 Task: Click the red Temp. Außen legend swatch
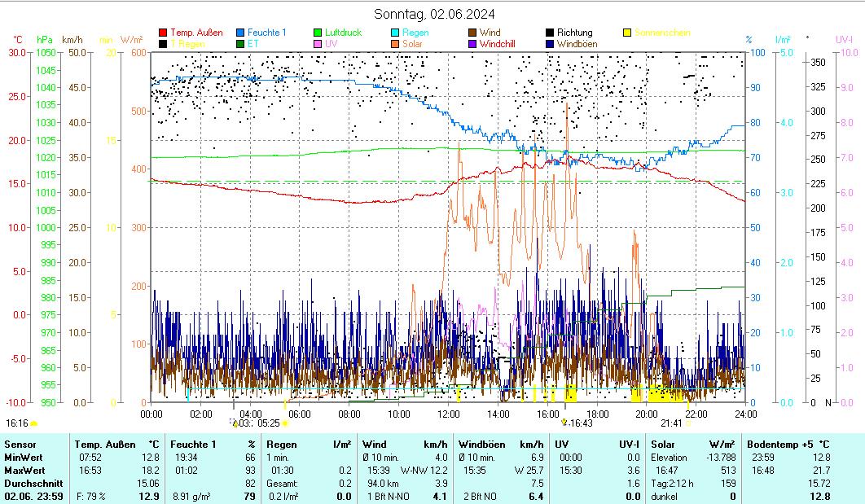tap(163, 33)
